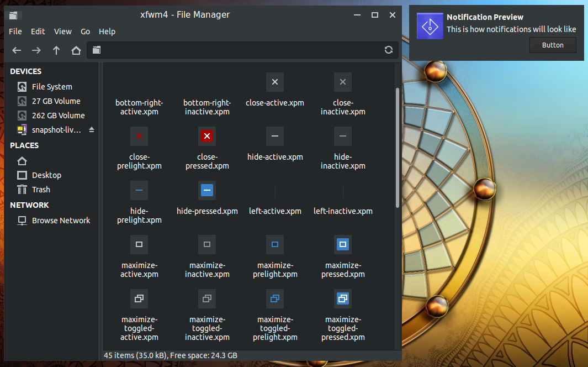Select the maximize-active.xpm icon

tap(139, 244)
